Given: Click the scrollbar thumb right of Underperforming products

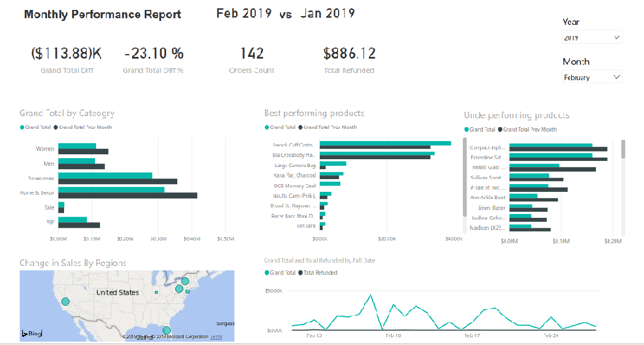Looking at the screenshot, I should point(623,149).
